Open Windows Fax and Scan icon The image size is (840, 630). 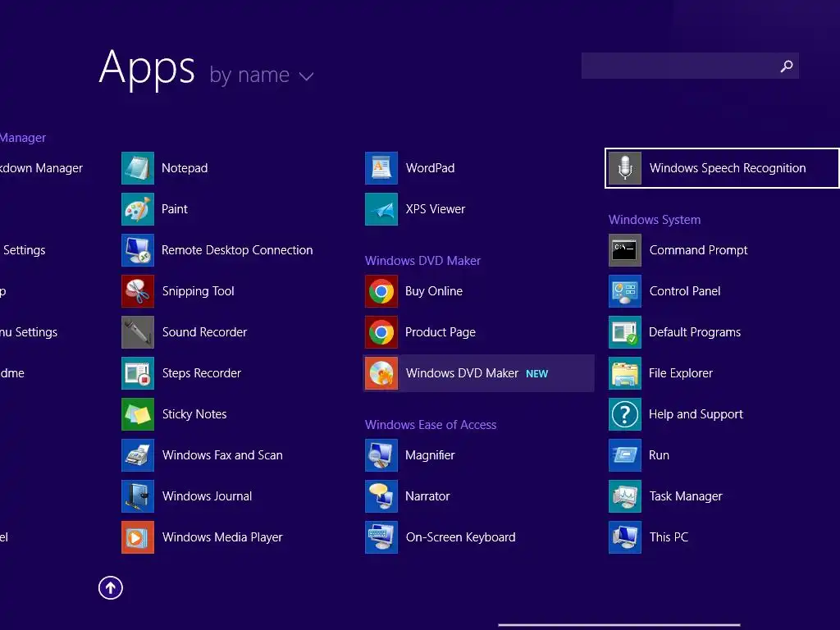pyautogui.click(x=138, y=455)
